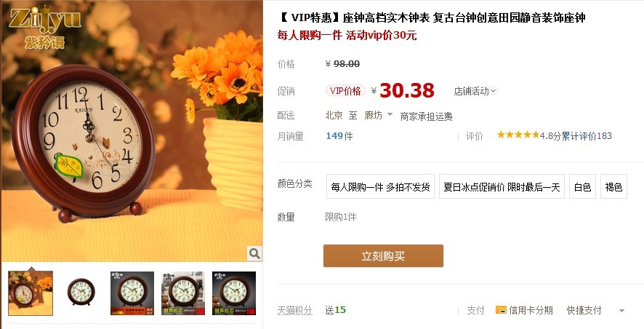The height and width of the screenshot is (329, 644).
Task: Click the magnifier zoom icon on product image
Action: (x=254, y=253)
